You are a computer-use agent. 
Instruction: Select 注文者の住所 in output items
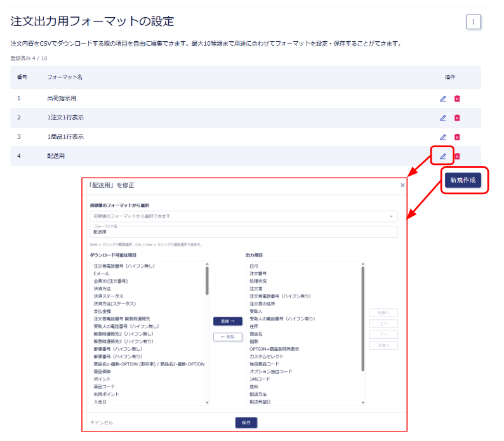click(262, 304)
